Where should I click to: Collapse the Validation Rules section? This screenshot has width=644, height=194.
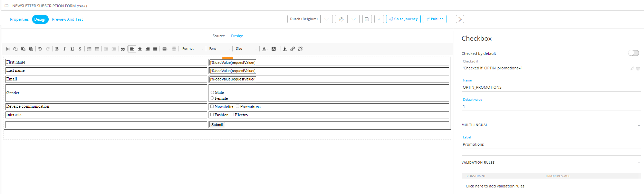(x=638, y=163)
